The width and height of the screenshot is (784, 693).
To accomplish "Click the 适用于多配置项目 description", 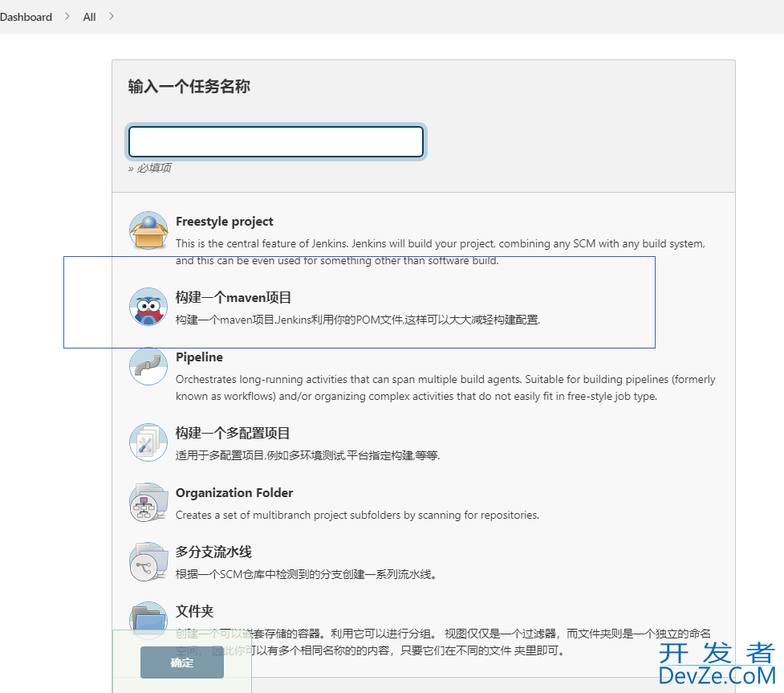I will click(307, 455).
